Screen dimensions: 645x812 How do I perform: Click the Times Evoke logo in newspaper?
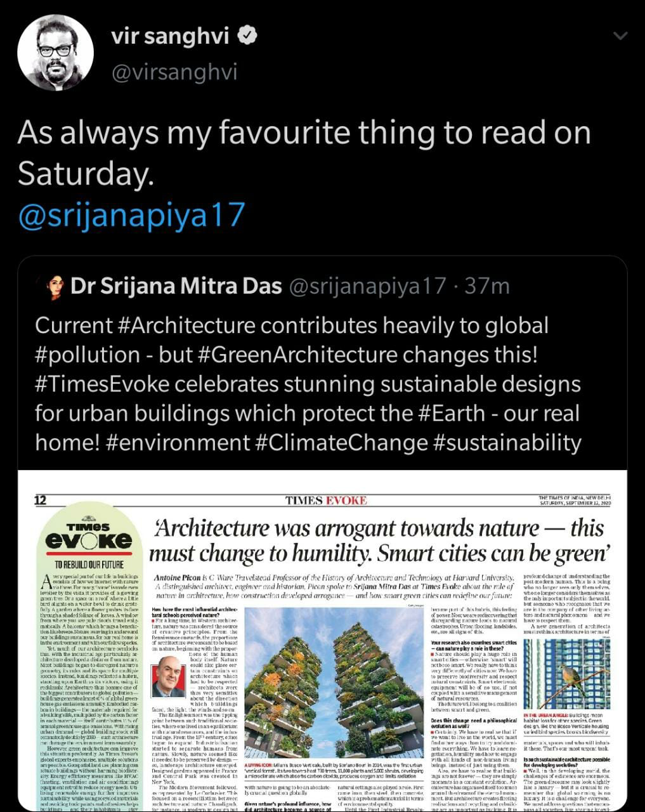coord(89,537)
